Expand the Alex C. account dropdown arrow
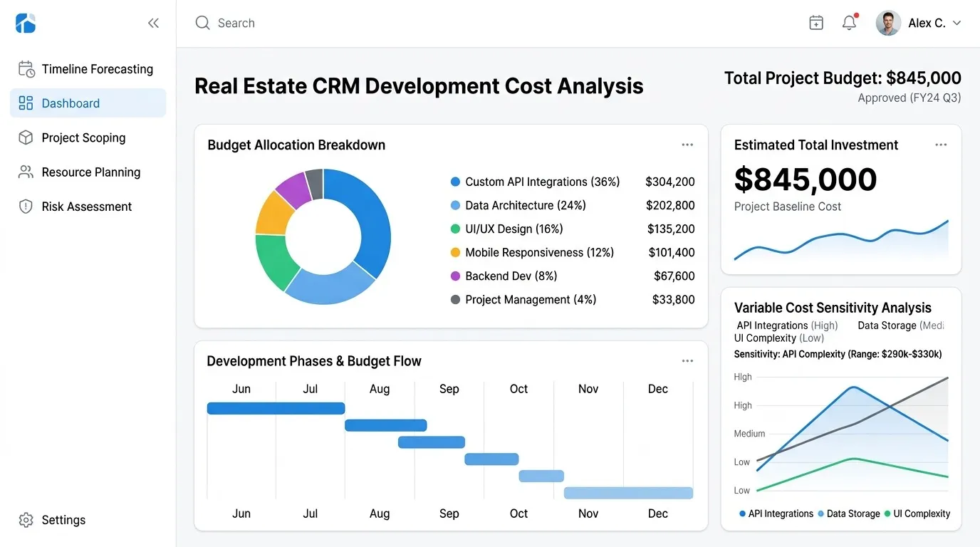The height and width of the screenshot is (547, 980). 956,24
